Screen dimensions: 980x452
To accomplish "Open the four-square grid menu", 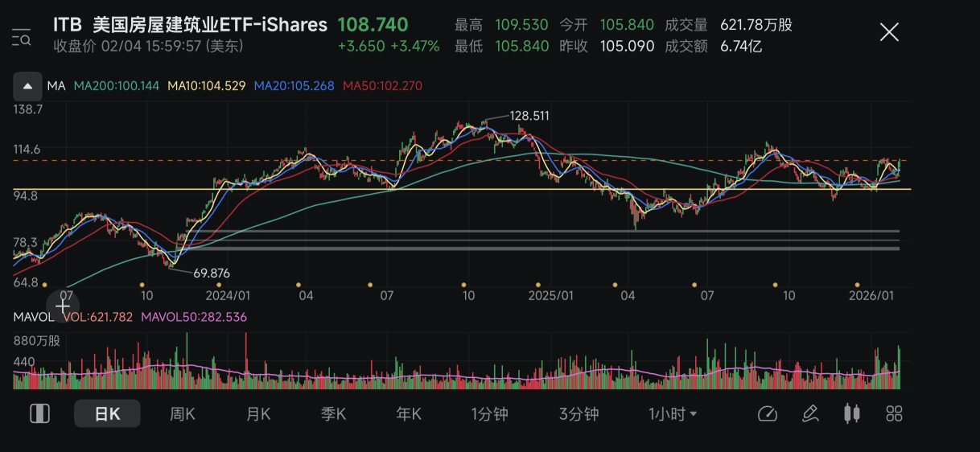I will coord(894,414).
